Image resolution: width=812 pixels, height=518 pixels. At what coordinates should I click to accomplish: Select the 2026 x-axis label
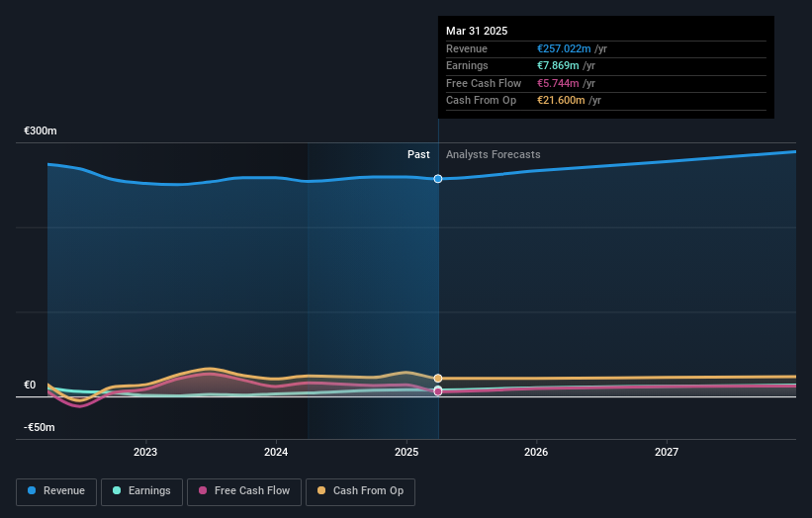click(x=536, y=452)
